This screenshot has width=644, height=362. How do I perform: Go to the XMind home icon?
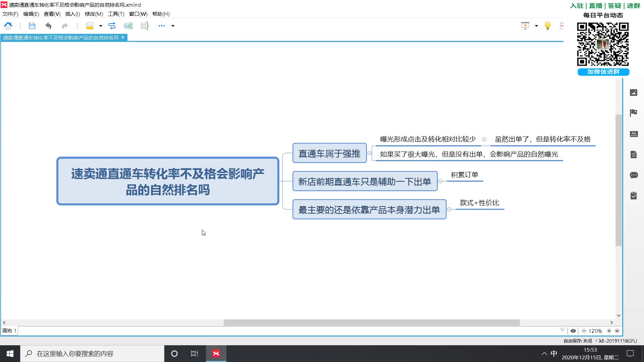tap(8, 26)
